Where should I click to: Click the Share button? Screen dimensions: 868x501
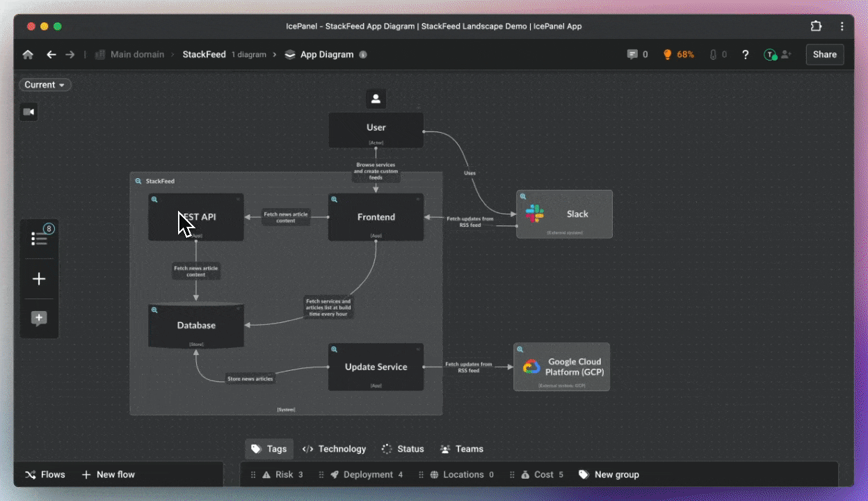pos(824,54)
